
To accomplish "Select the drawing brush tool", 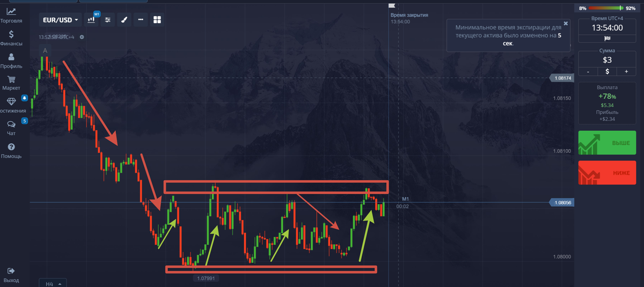I will click(124, 20).
